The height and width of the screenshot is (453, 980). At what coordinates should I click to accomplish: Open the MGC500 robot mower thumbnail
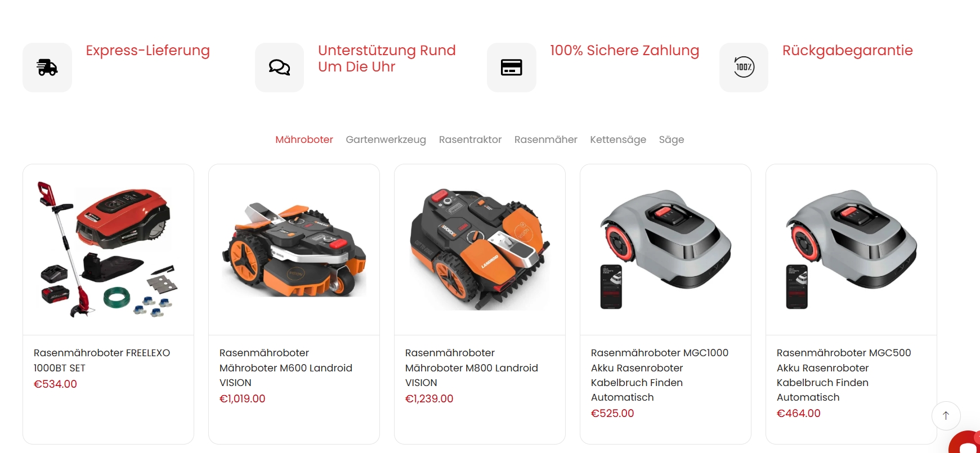pos(851,250)
